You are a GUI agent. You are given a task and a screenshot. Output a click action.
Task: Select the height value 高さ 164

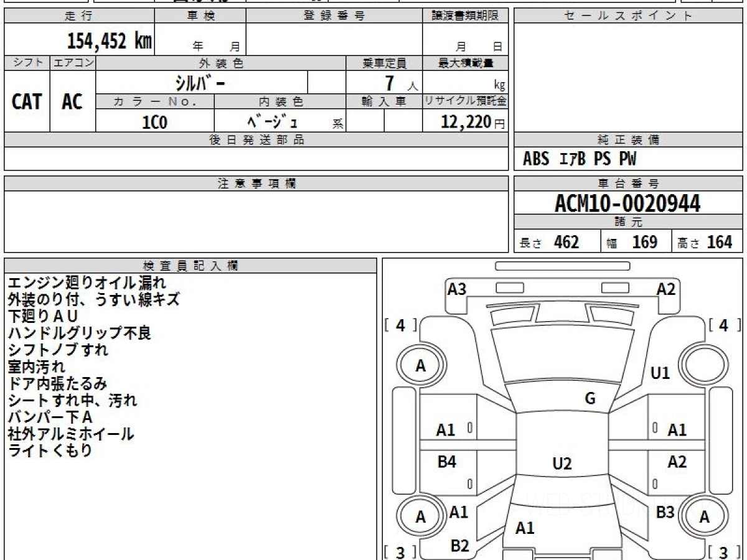point(705,242)
